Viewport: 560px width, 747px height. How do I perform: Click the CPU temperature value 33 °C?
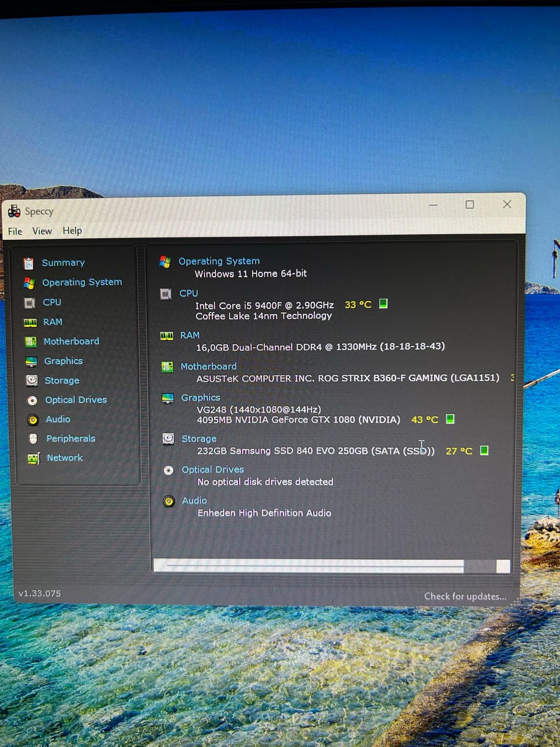point(358,305)
